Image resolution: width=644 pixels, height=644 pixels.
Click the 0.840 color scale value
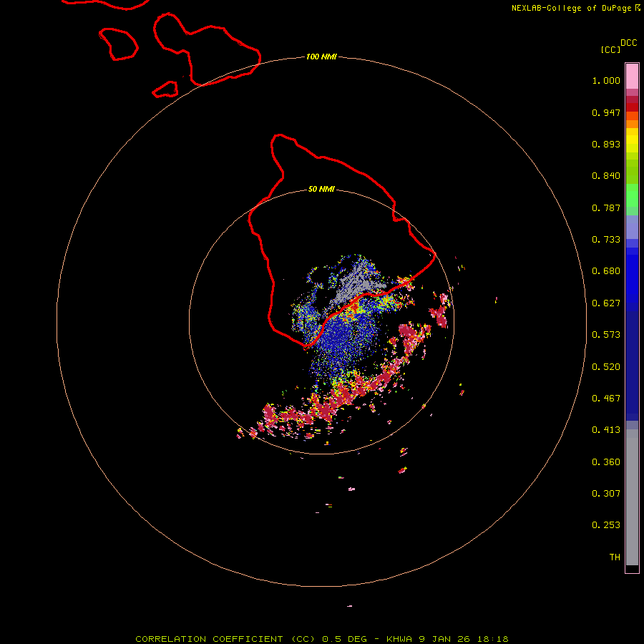click(606, 176)
